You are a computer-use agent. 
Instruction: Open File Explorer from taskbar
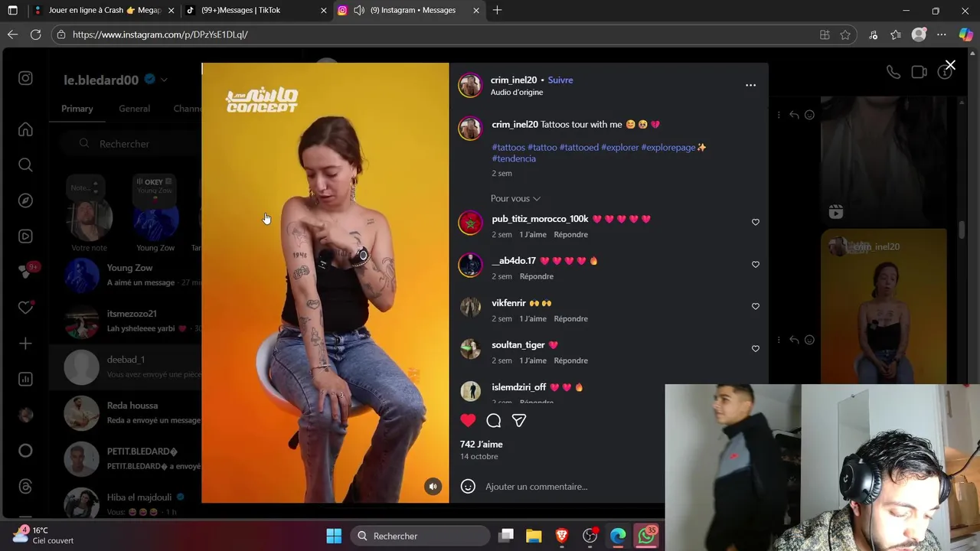coord(534,536)
